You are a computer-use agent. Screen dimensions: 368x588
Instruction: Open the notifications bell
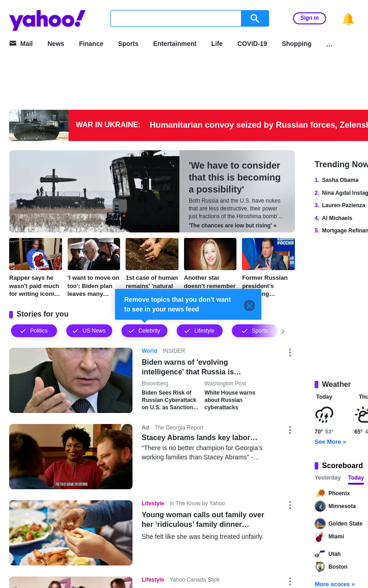click(x=348, y=19)
